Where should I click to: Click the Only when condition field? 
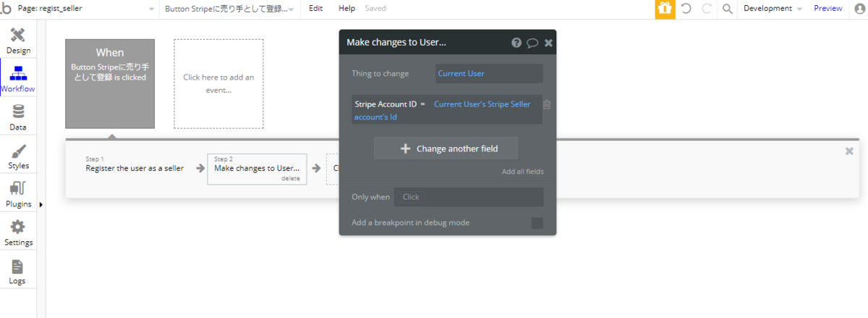coord(469,197)
